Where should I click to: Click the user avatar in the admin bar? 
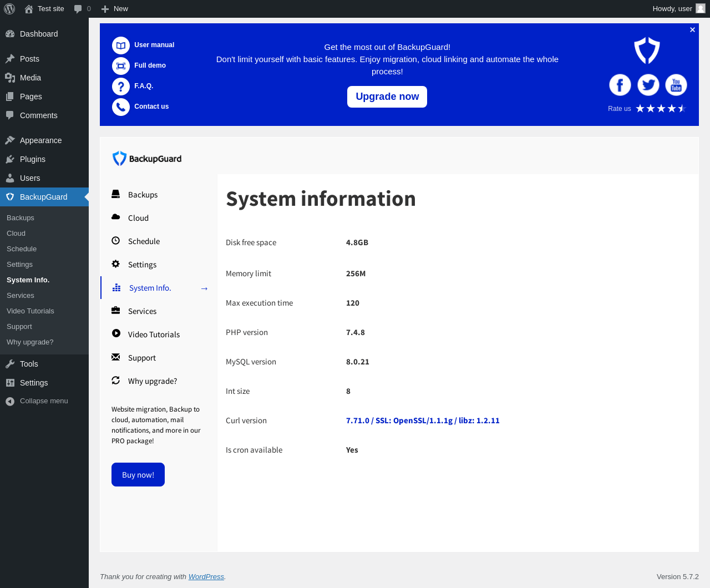701,8
